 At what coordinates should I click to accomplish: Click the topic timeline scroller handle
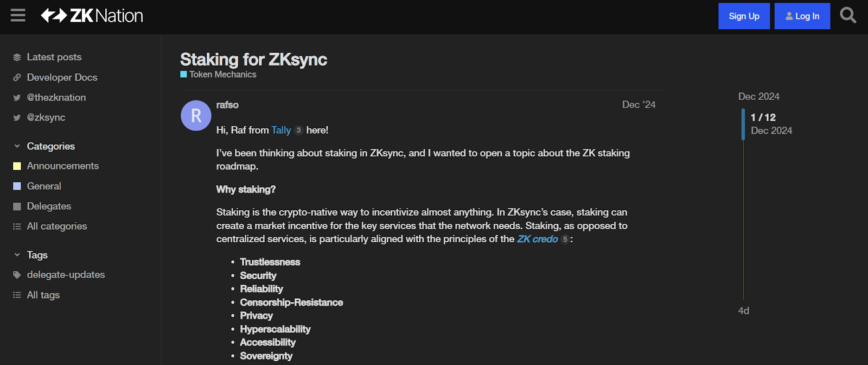pos(743,124)
